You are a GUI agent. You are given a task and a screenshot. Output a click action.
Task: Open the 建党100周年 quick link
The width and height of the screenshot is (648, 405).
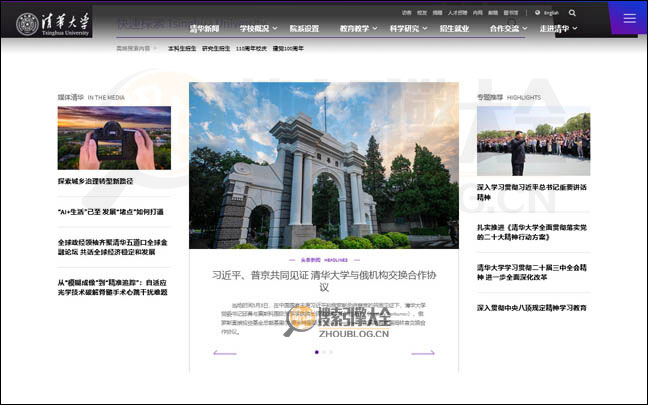[288, 48]
